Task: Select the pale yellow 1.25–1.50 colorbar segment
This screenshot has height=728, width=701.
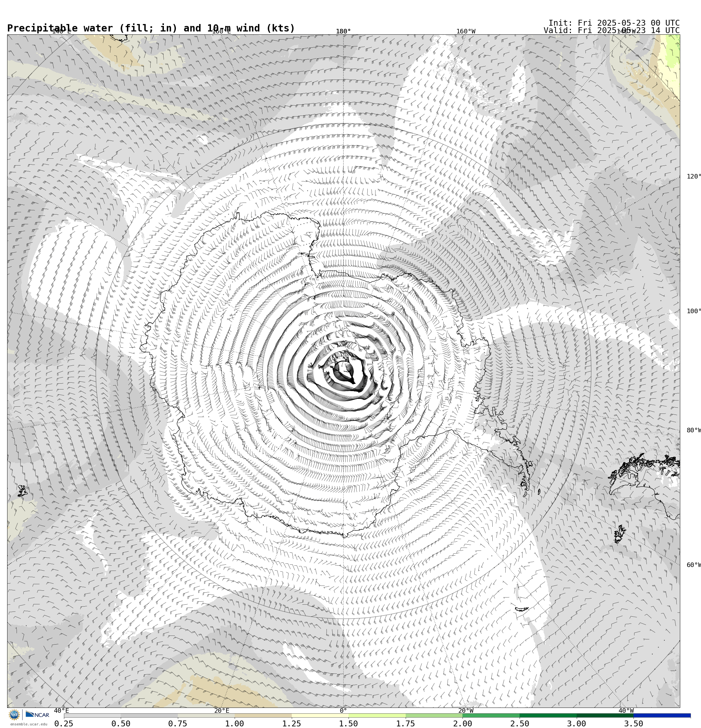Action: click(320, 715)
